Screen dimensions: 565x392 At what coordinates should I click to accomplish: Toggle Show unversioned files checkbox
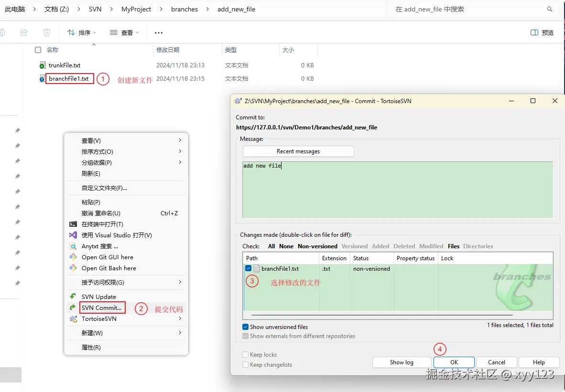click(245, 327)
